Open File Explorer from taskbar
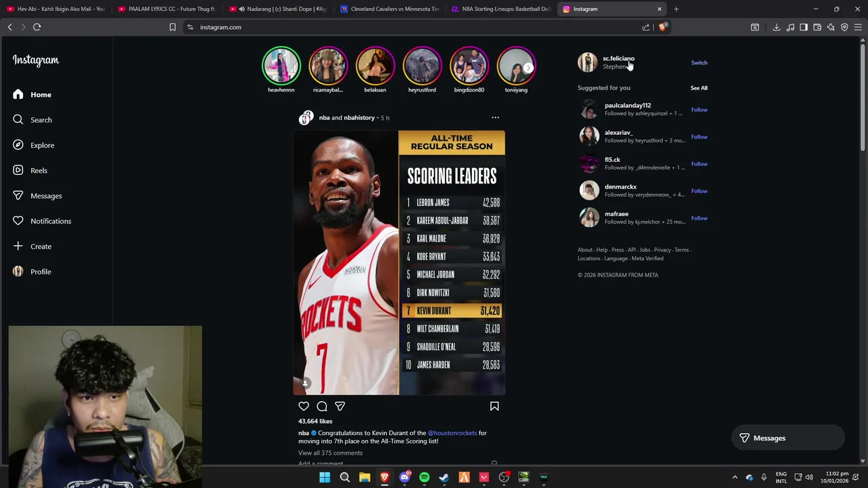This screenshot has height=488, width=868. (365, 478)
